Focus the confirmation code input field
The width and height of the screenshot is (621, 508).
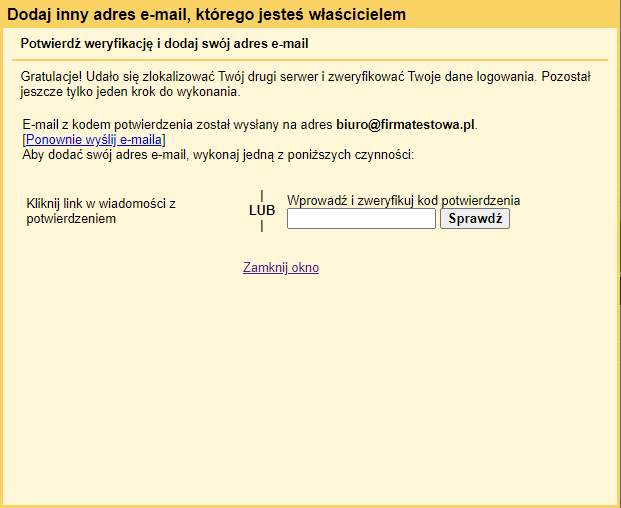(x=361, y=219)
